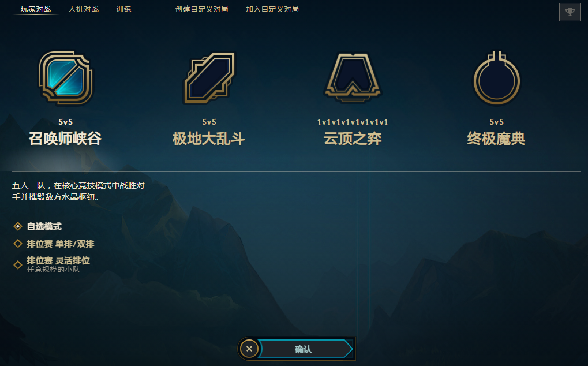Select the 召唤师峡谷 map icon
The height and width of the screenshot is (366, 588).
tap(66, 78)
